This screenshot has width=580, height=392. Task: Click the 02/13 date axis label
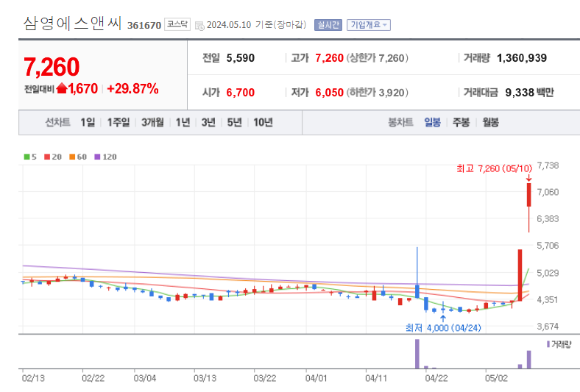[33, 378]
